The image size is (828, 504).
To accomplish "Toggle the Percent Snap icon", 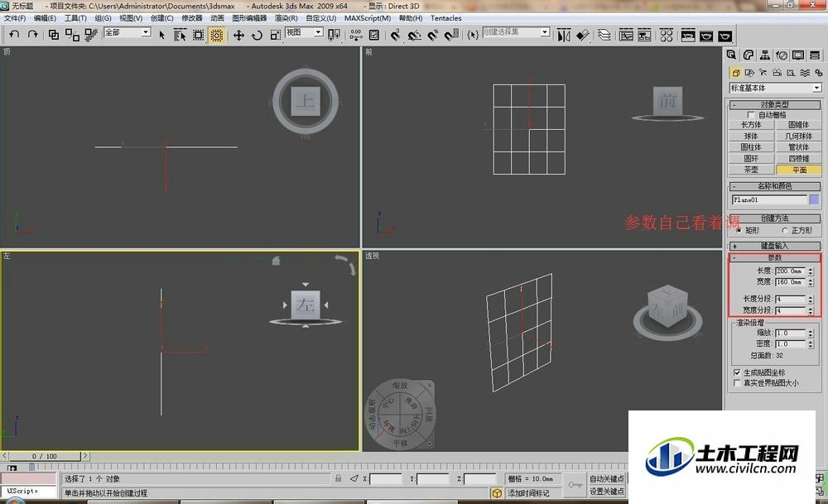I will click(x=433, y=36).
